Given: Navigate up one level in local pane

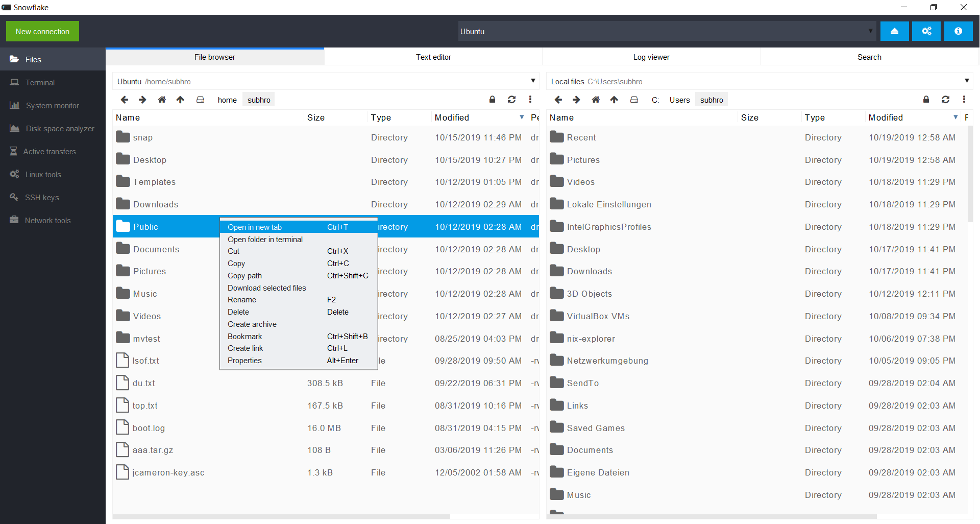Looking at the screenshot, I should tap(614, 100).
